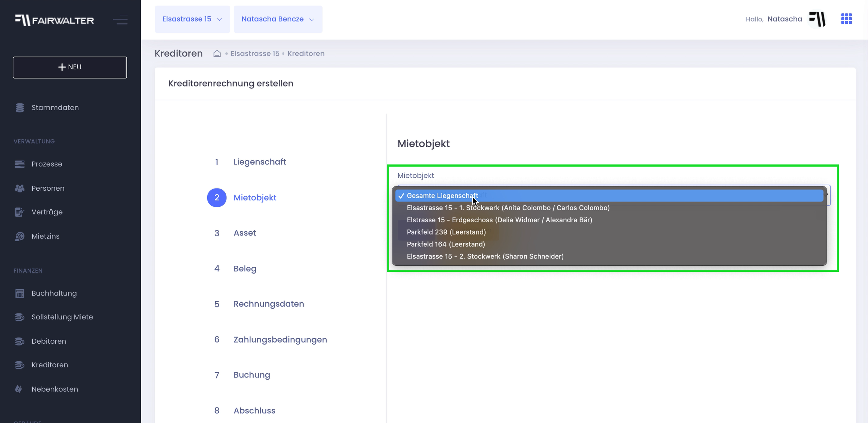Image resolution: width=868 pixels, height=423 pixels.
Task: Click the Fairwalter logo in sidebar
Action: 54,20
